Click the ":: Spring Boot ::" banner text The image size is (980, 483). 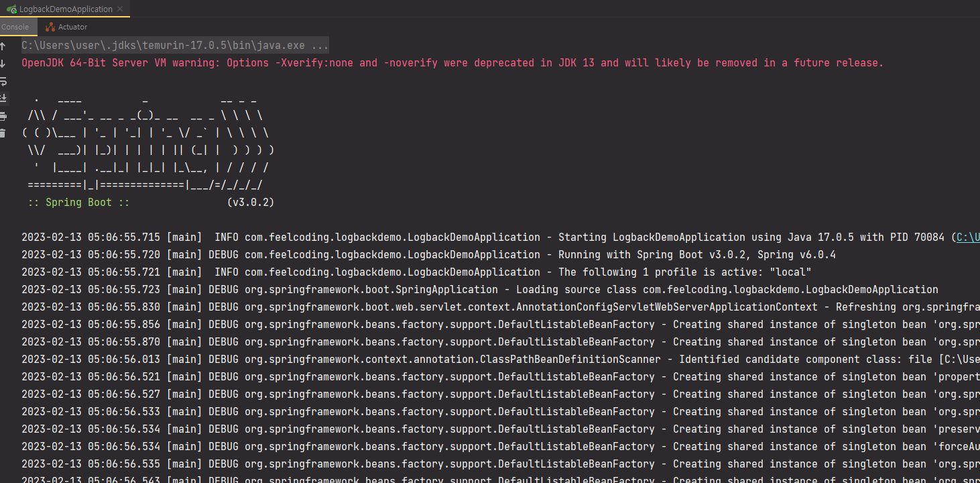tap(79, 202)
